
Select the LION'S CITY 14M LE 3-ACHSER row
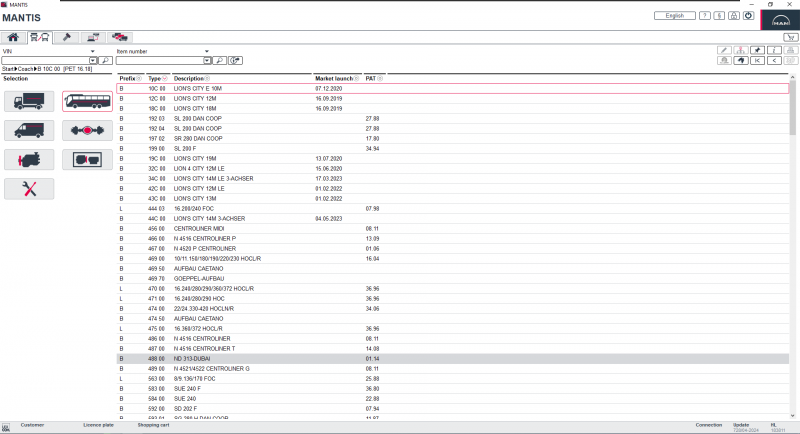(x=453, y=178)
